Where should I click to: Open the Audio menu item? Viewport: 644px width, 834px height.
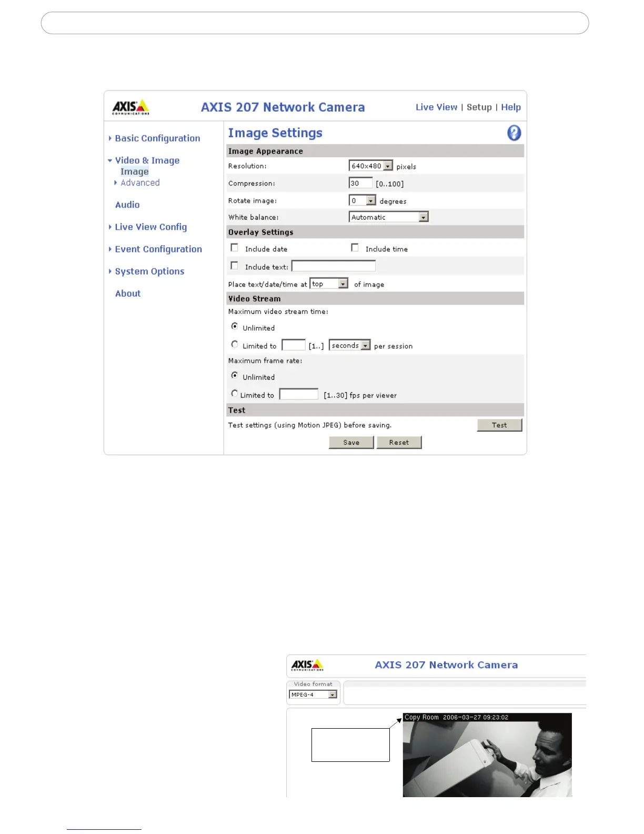tap(127, 205)
